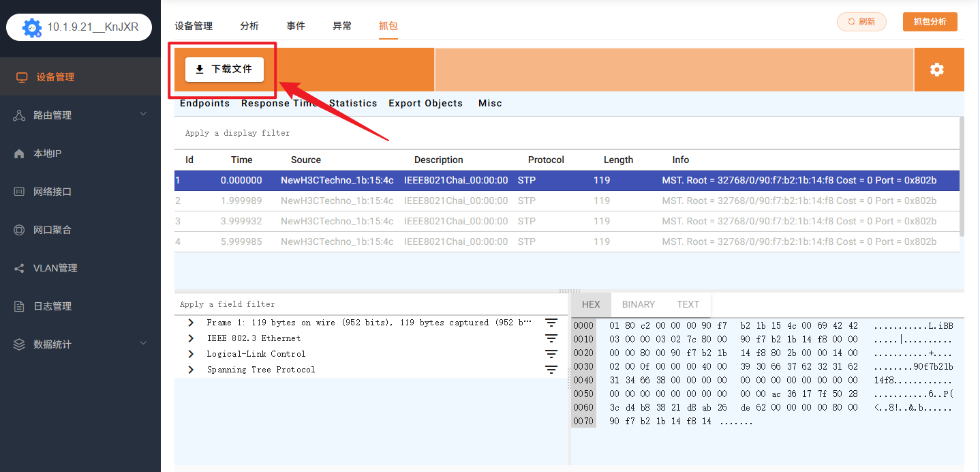The height and width of the screenshot is (472, 980).
Task: Click the settings gear icon in orange bar
Action: click(937, 70)
